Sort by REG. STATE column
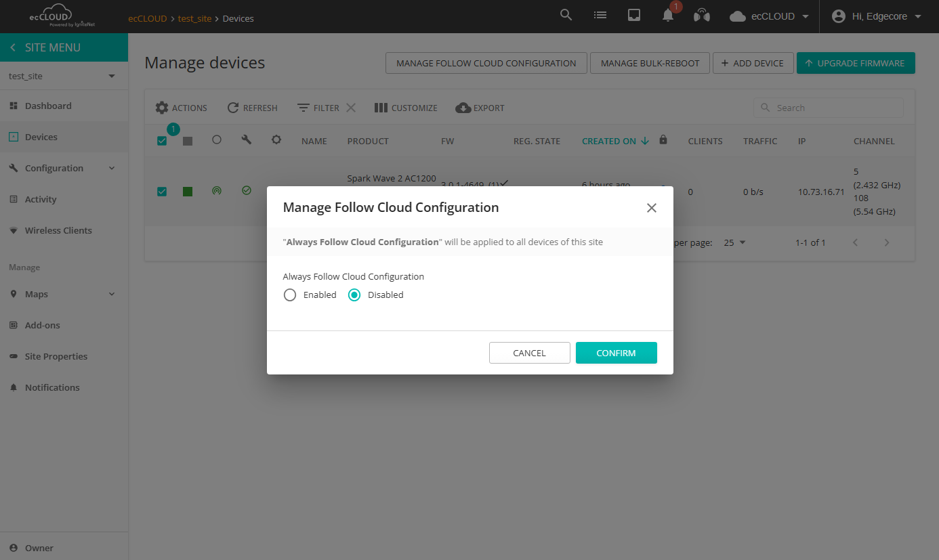 coord(537,141)
